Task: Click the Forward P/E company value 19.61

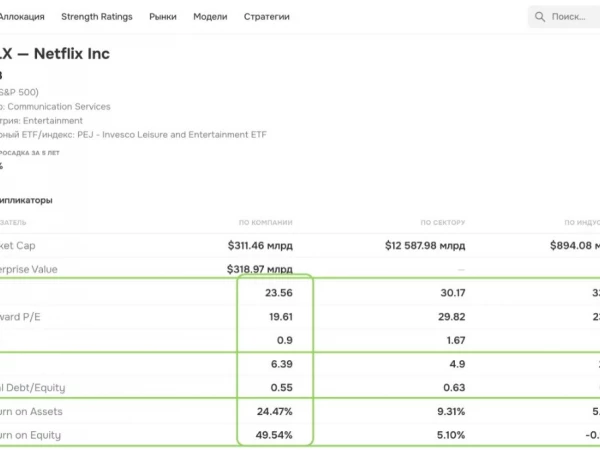Action: click(280, 316)
